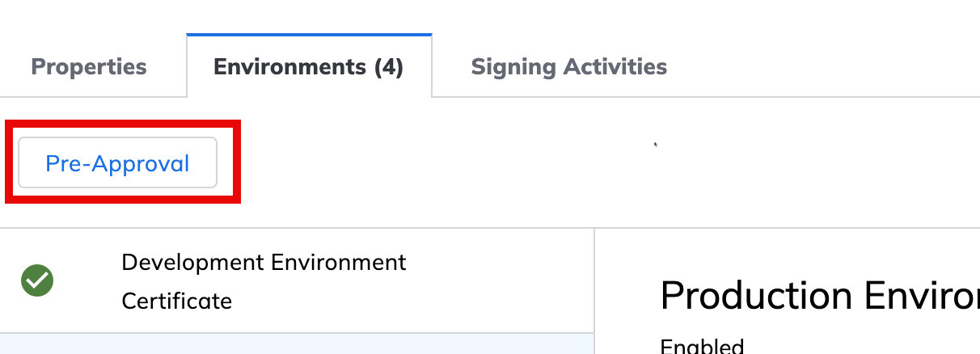Open the Properties tab
This screenshot has width=980, height=354.
89,66
